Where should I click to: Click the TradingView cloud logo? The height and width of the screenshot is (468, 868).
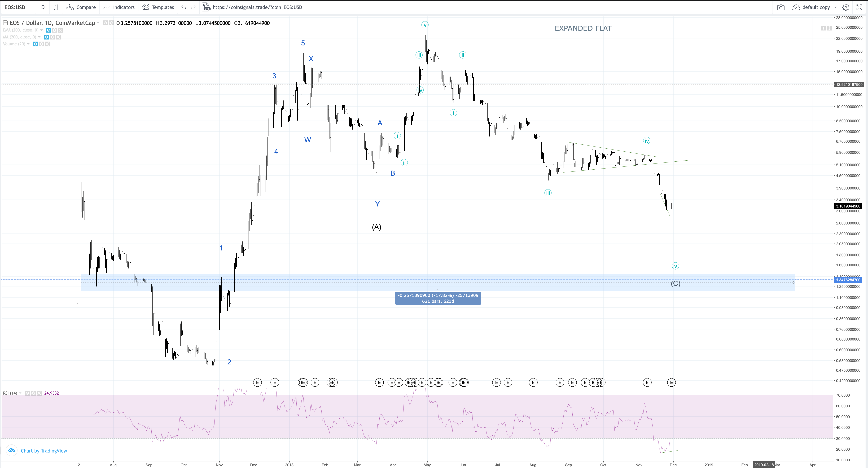pyautogui.click(x=11, y=450)
